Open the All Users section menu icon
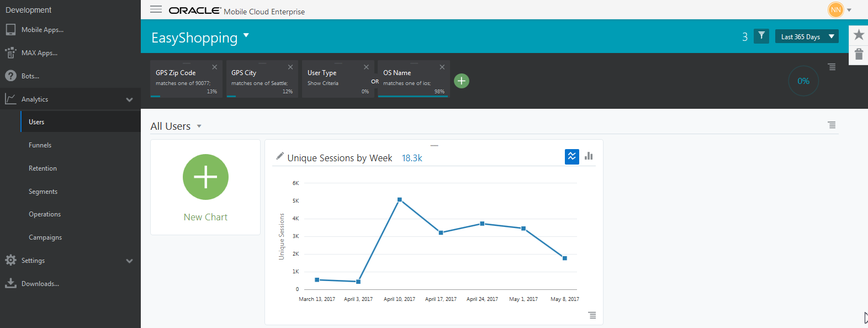The height and width of the screenshot is (328, 868). [x=832, y=125]
